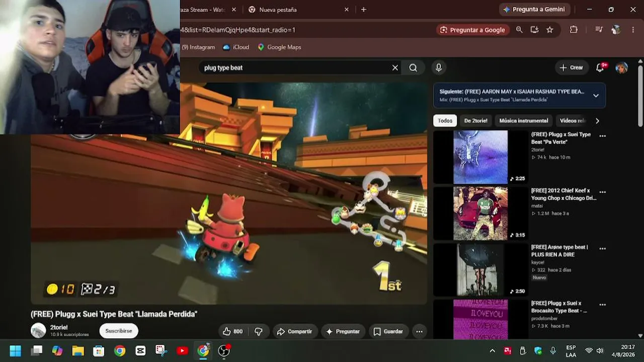Open Windows Start menu
Image resolution: width=644 pixels, height=362 pixels.
pyautogui.click(x=16, y=350)
